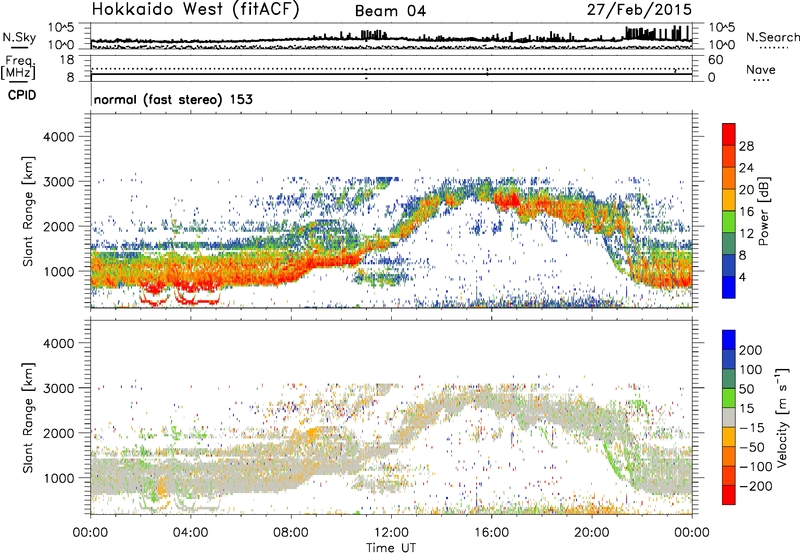The image size is (800, 554).
Task: Click the '200' tick on Velocity scale
Action: [x=751, y=350]
